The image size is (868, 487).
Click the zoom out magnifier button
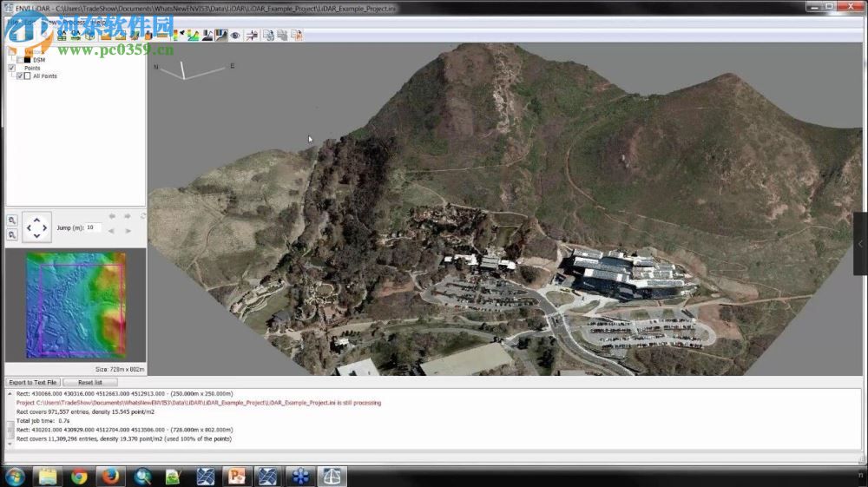12,235
